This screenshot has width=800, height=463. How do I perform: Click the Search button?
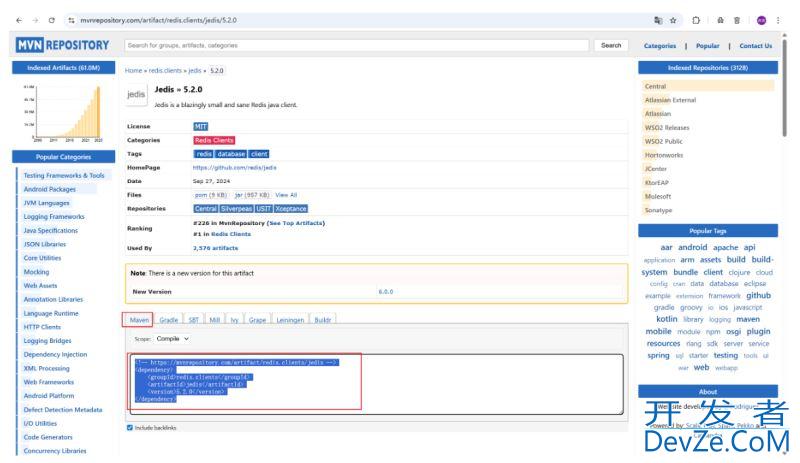[611, 45]
